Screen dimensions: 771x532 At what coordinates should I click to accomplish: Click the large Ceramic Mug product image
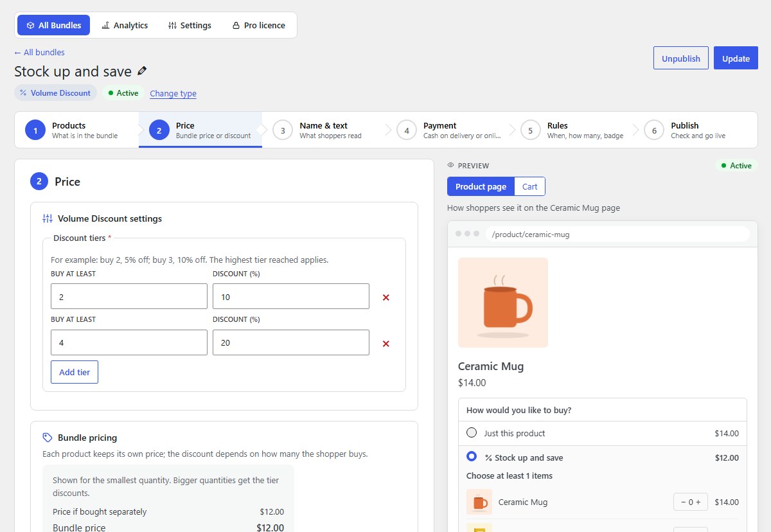point(503,303)
